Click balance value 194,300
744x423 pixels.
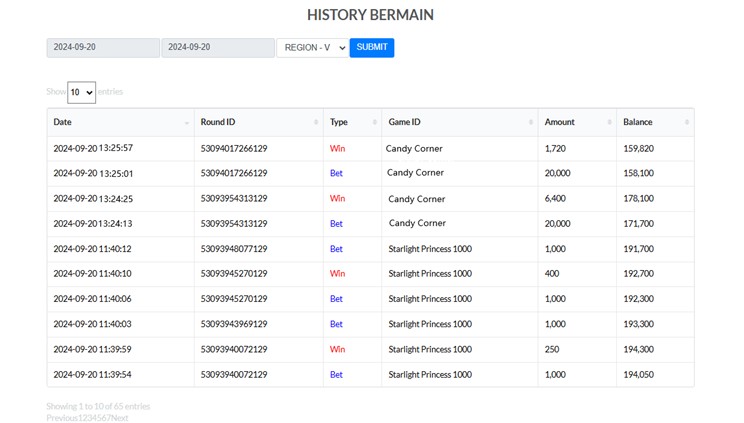coord(639,349)
